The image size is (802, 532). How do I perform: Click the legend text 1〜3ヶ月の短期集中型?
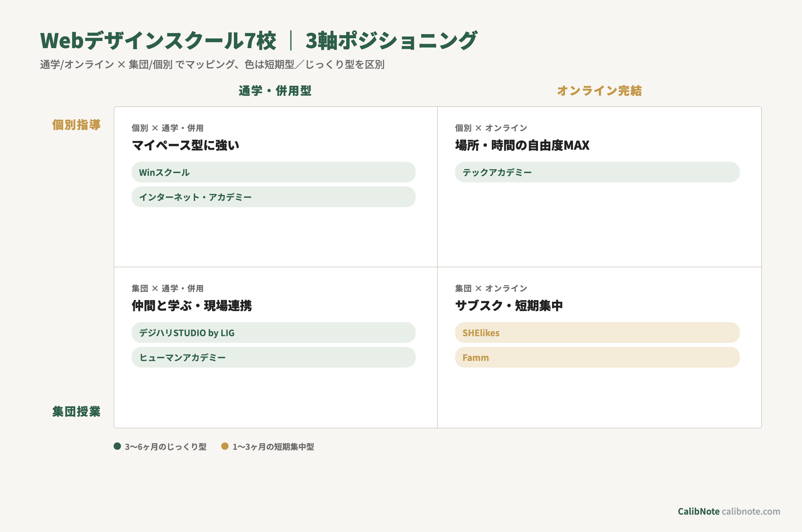pos(273,446)
